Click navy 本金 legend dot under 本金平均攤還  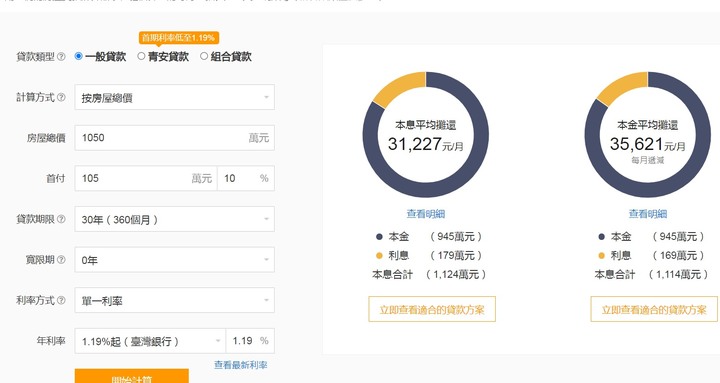pyautogui.click(x=602, y=237)
